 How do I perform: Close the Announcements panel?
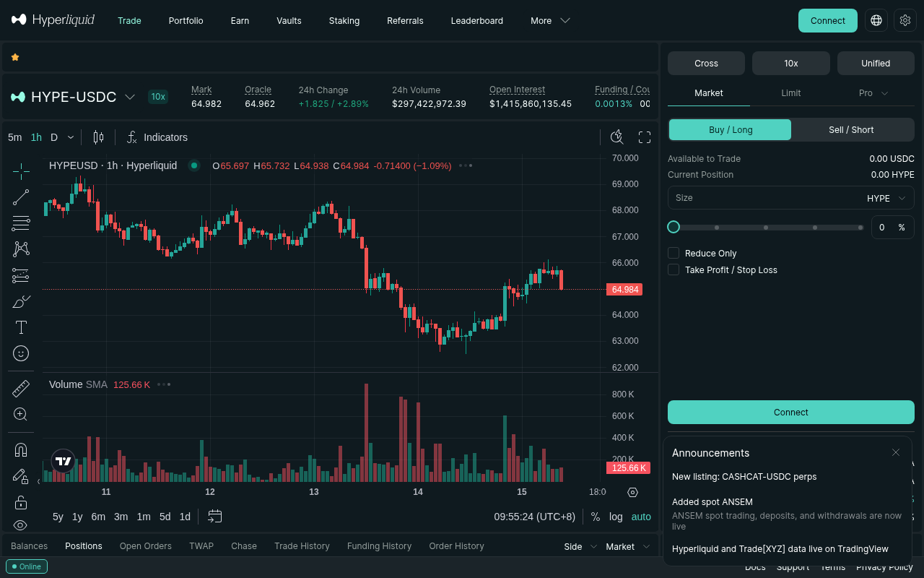click(896, 452)
